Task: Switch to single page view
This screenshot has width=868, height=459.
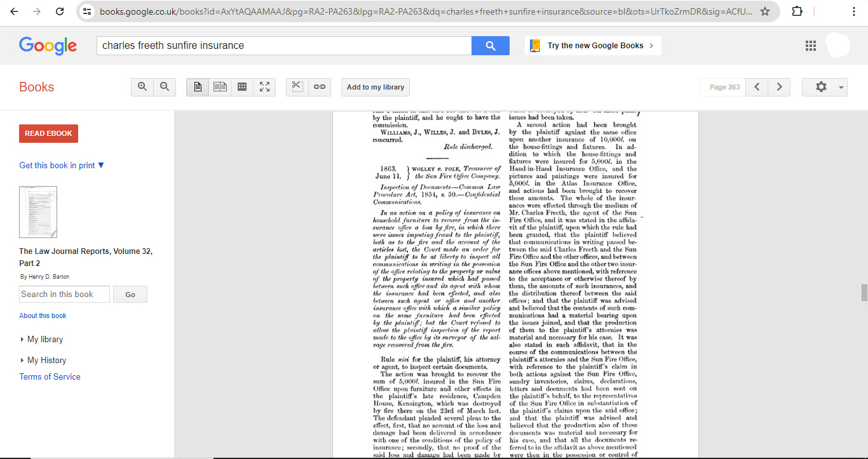Action: point(198,87)
